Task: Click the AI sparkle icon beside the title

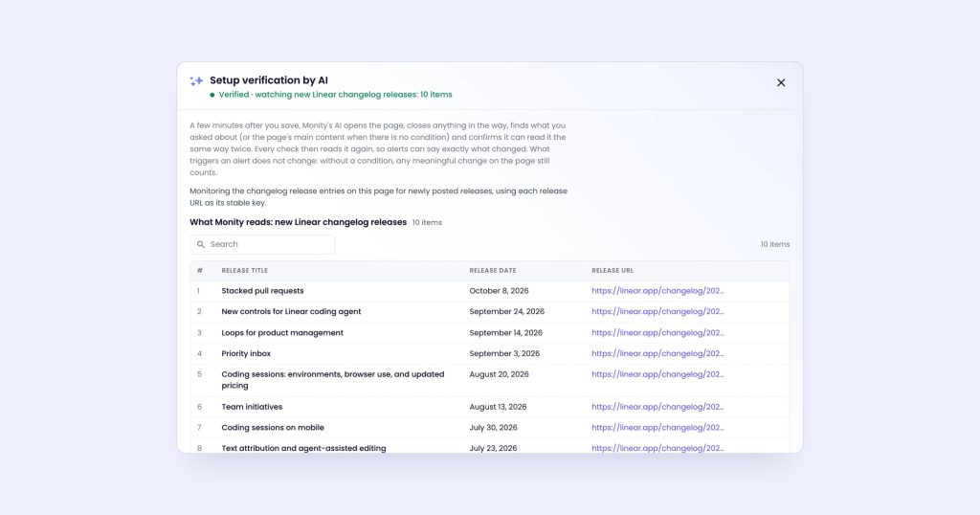Action: click(196, 80)
